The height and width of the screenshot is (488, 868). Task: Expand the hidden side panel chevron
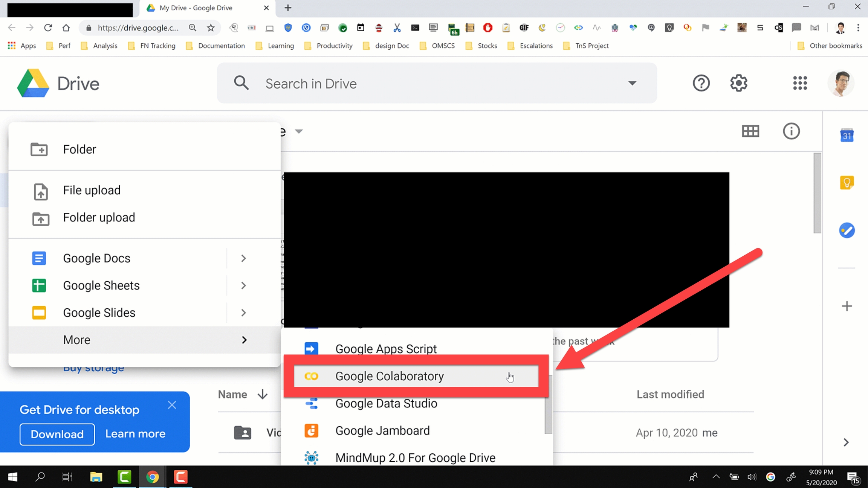(x=846, y=442)
